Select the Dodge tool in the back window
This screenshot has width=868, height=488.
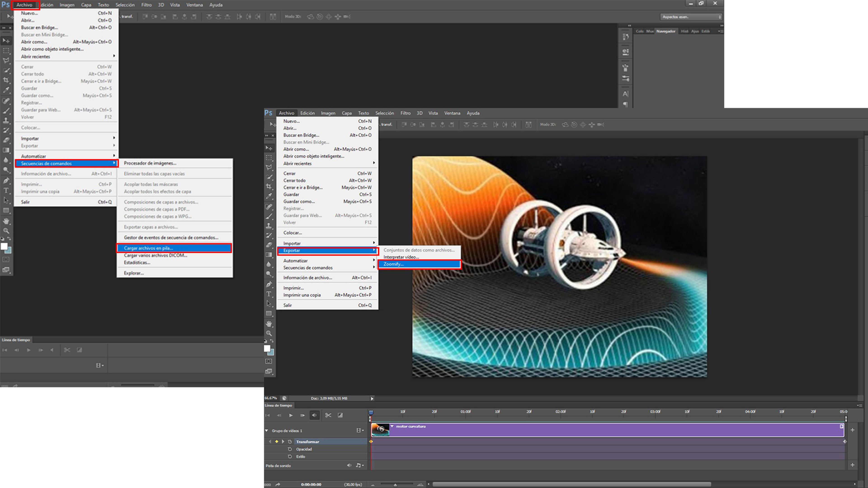pos(6,170)
